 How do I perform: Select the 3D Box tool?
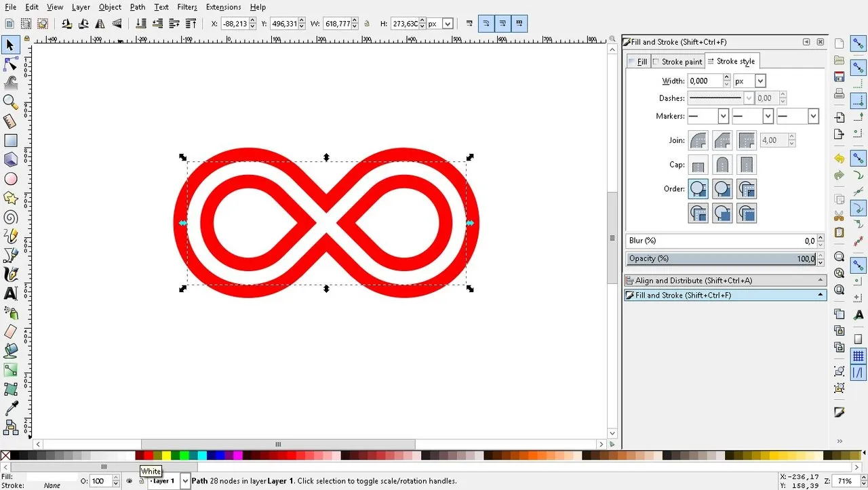[10, 159]
